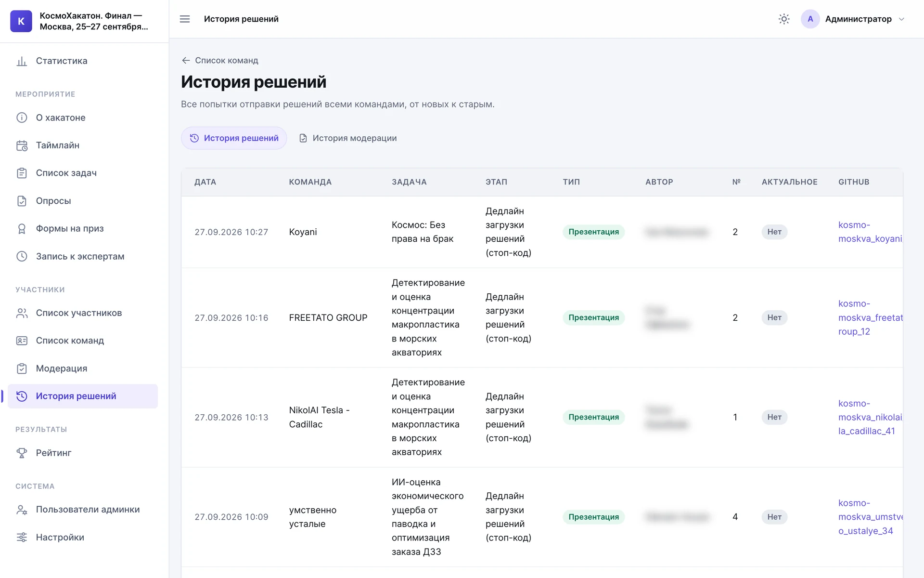This screenshot has width=924, height=578.
Task: Open История решений sidebar item
Action: pyautogui.click(x=83, y=396)
